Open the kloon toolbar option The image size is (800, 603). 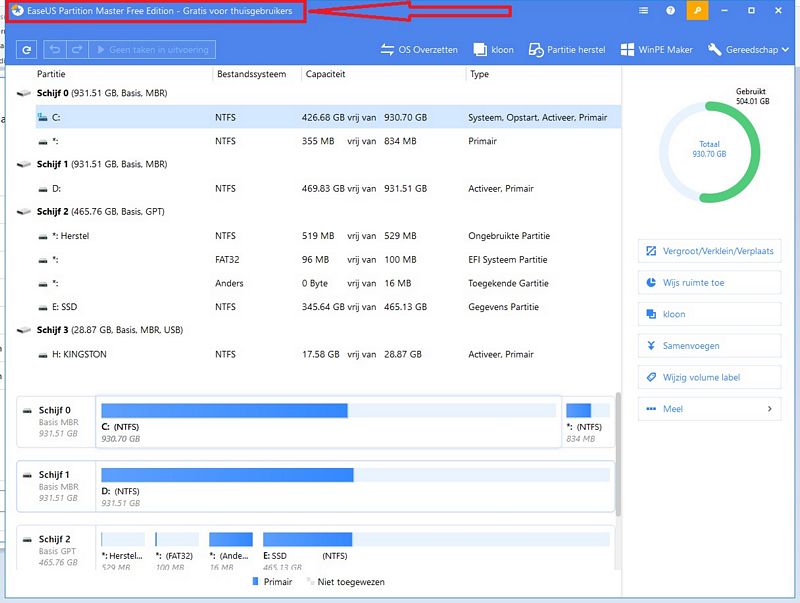[x=493, y=49]
